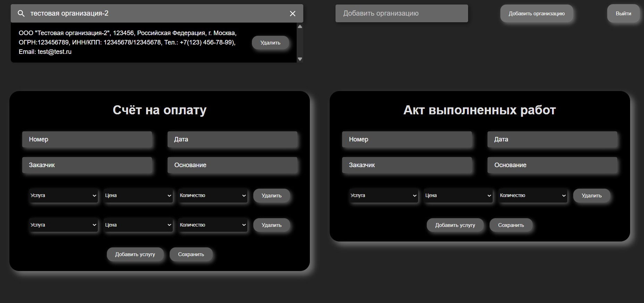The height and width of the screenshot is (303, 644).
Task: Save the Акт выполненных работ form
Action: click(x=511, y=225)
